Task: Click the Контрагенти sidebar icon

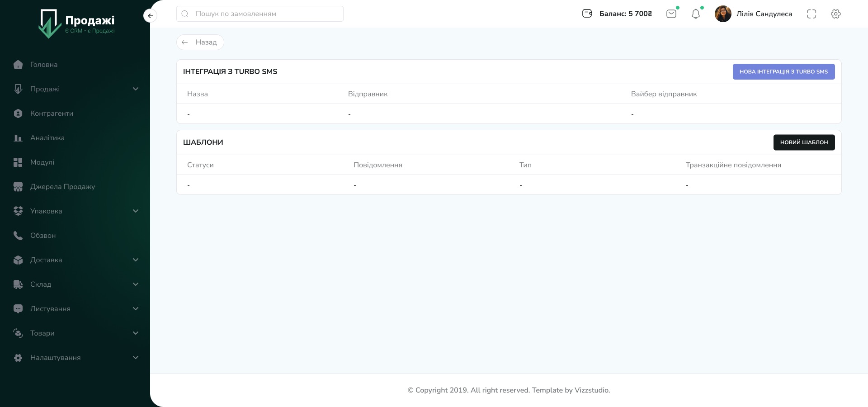Action: point(18,114)
